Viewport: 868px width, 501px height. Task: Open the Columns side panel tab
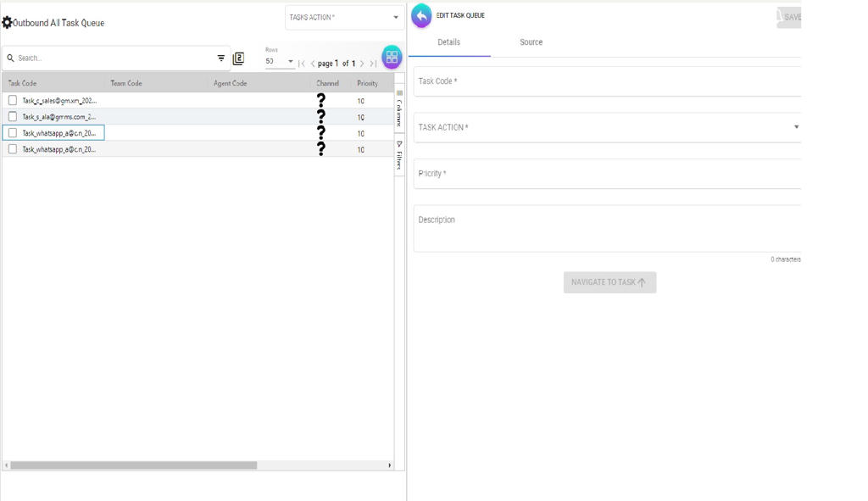399,109
